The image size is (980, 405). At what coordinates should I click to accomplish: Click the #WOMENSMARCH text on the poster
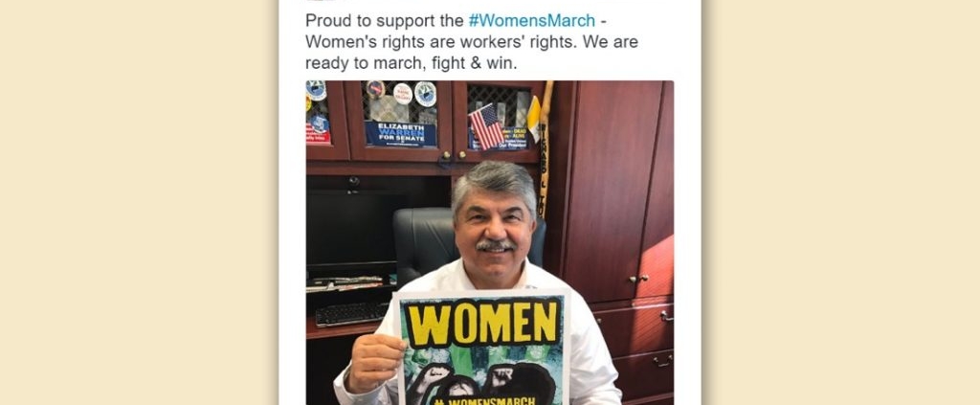point(484,400)
